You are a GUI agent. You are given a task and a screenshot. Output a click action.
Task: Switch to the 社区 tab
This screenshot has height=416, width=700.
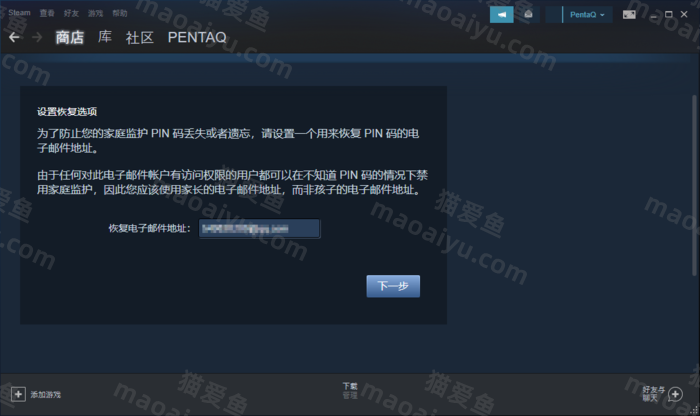coord(140,37)
